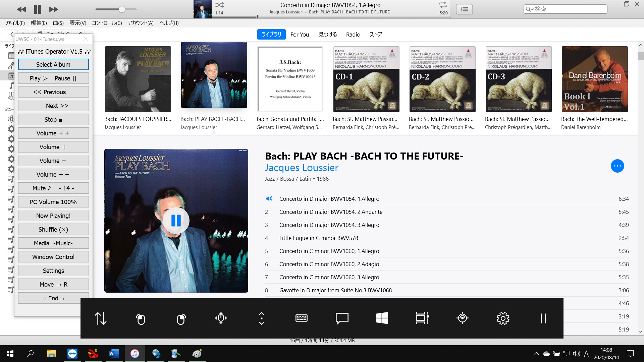Open アカウント(A) menu
The height and width of the screenshot is (362, 644).
click(x=141, y=23)
